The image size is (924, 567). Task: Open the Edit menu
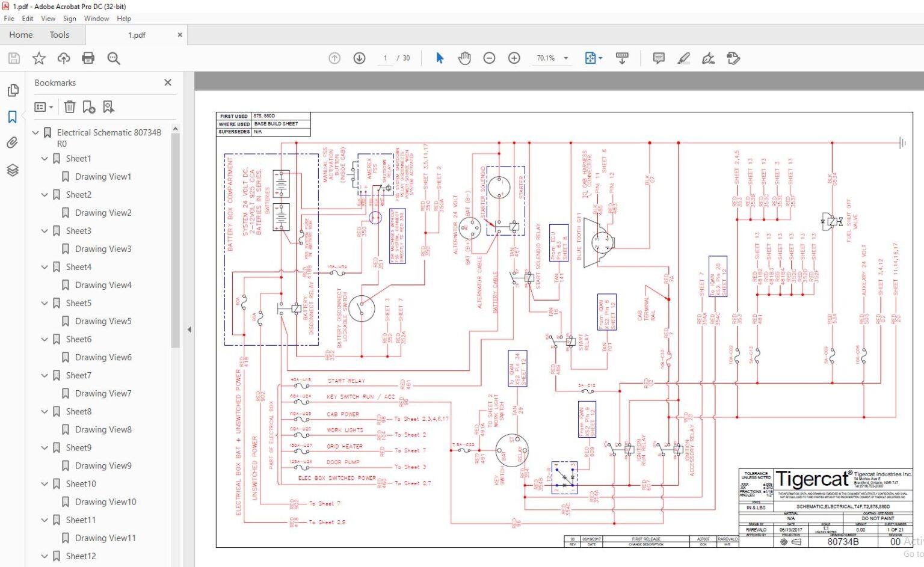28,19
